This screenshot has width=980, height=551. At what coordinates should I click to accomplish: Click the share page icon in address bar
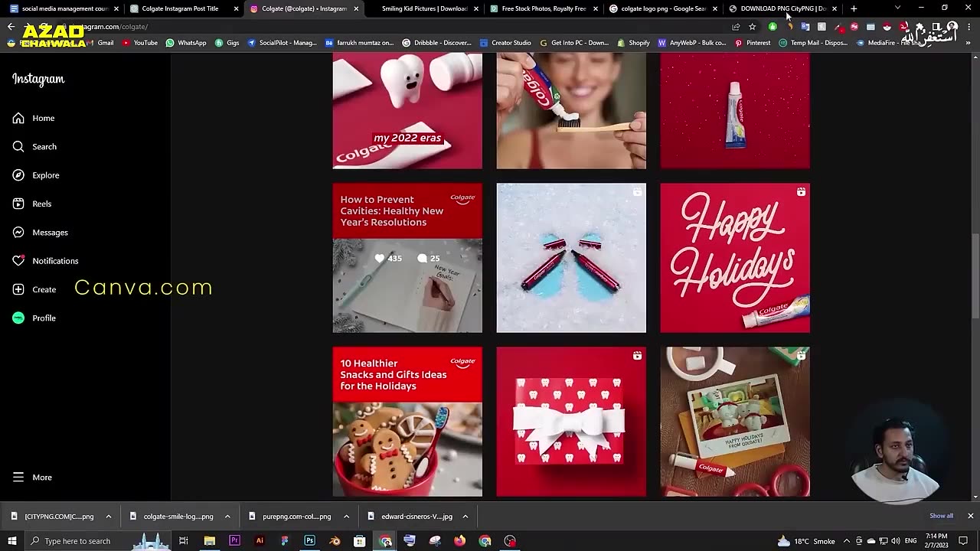pyautogui.click(x=736, y=27)
